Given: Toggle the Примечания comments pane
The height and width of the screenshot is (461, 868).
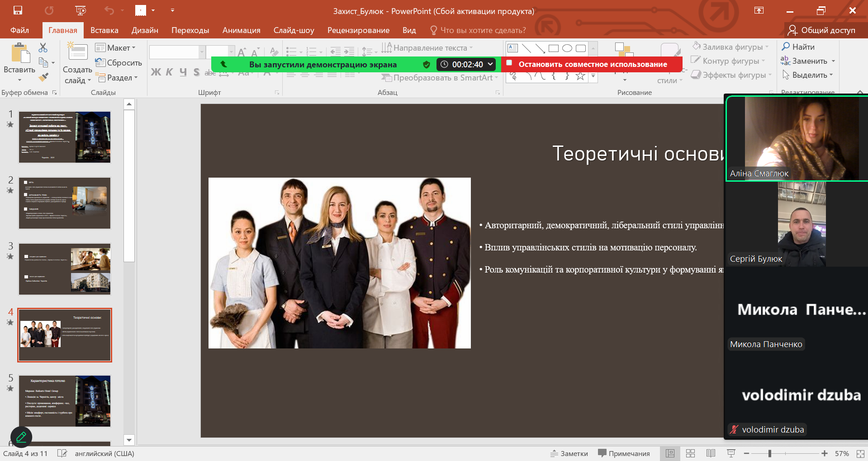Looking at the screenshot, I should (624, 453).
